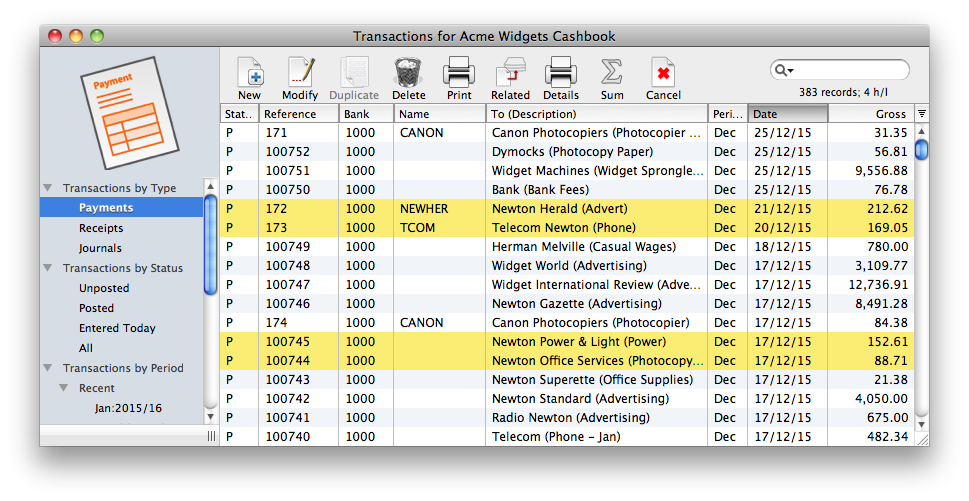Click the transaction list scrollbar thumb
Image resolution: width=969 pixels, height=501 pixels.
pyautogui.click(x=921, y=149)
